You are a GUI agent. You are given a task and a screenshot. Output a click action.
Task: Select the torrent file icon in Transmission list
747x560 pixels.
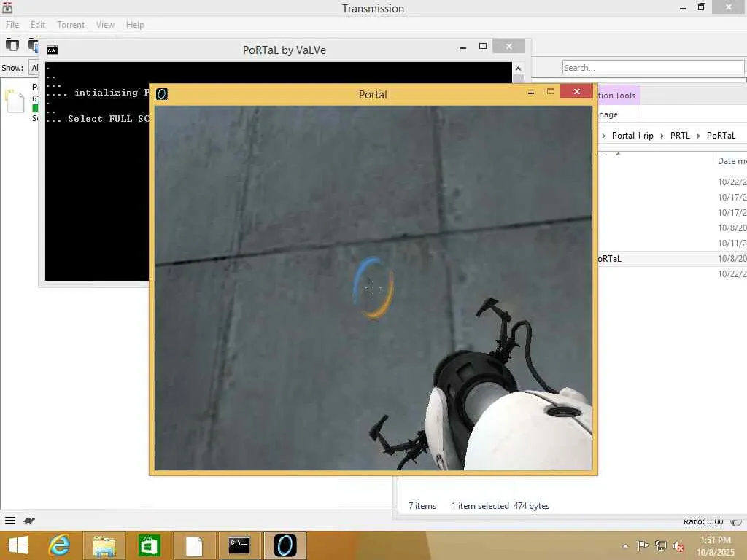pyautogui.click(x=15, y=101)
